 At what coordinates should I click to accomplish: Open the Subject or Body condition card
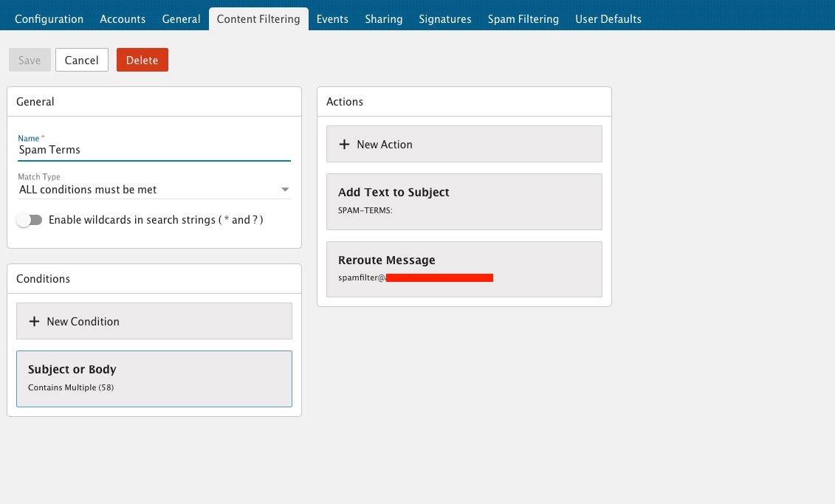pyautogui.click(x=154, y=378)
